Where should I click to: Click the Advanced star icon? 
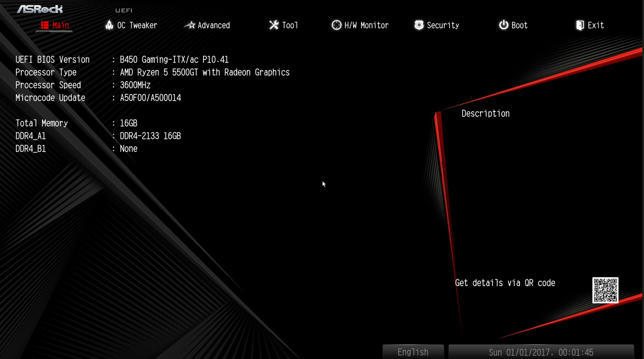(190, 25)
